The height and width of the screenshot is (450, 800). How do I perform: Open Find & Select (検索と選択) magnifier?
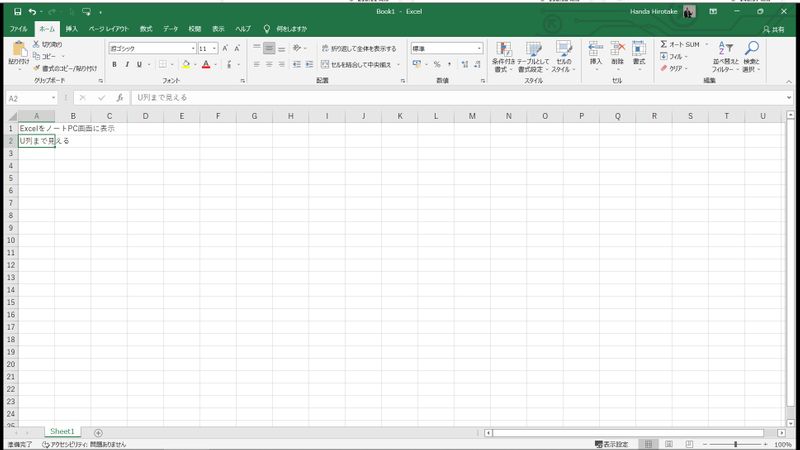tap(751, 55)
